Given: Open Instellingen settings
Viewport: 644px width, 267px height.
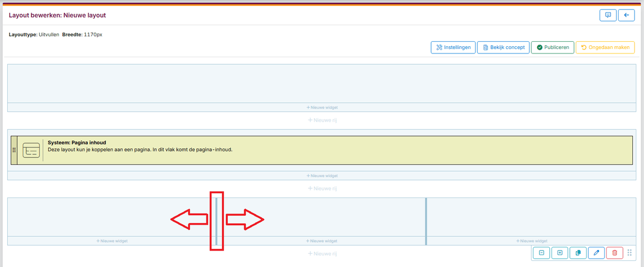Looking at the screenshot, I should 452,47.
